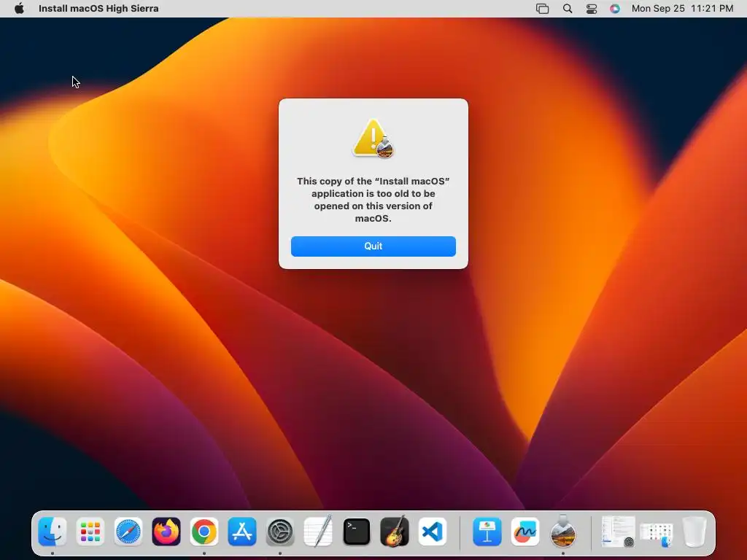747x560 pixels.
Task: Click the Quit button in the dialog
Action: click(373, 246)
